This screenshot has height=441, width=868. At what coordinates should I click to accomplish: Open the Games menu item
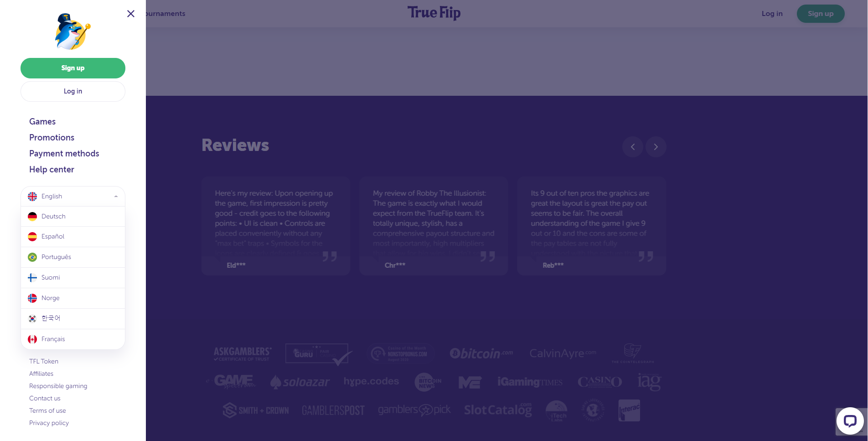coord(42,121)
